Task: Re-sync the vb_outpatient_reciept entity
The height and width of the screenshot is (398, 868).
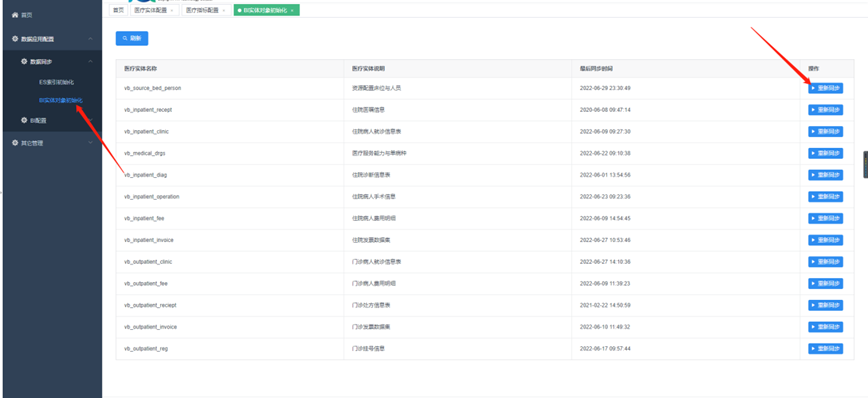Action: (x=825, y=305)
